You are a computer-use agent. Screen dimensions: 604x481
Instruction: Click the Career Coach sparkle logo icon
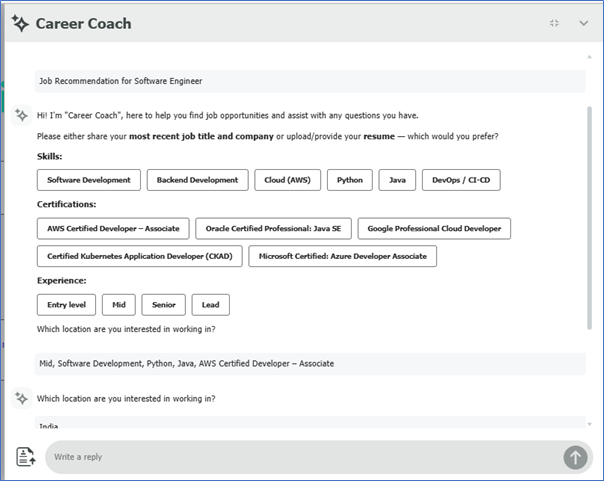tap(20, 23)
